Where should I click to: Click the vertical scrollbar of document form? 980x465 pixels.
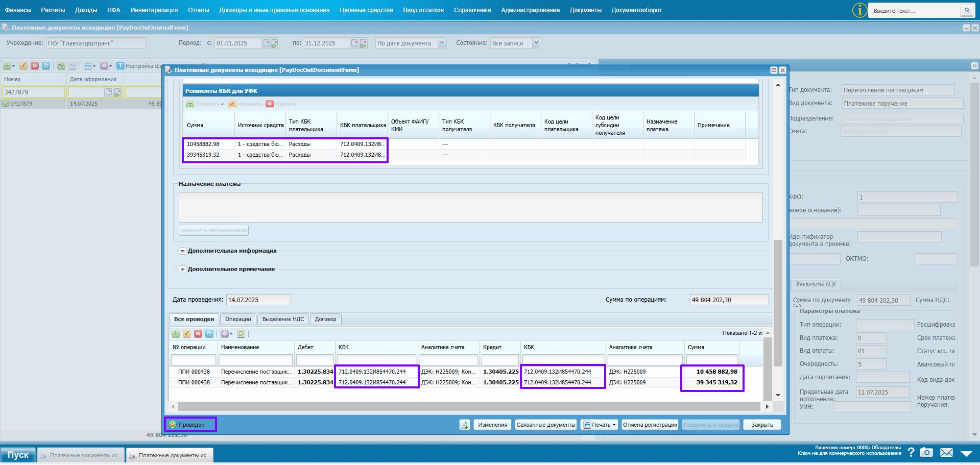[x=778, y=303]
